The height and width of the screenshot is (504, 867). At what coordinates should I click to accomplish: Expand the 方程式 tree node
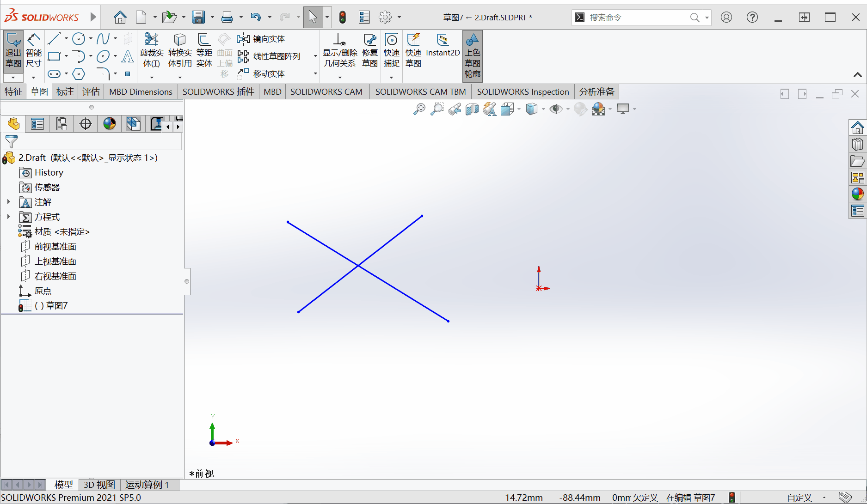(8, 217)
